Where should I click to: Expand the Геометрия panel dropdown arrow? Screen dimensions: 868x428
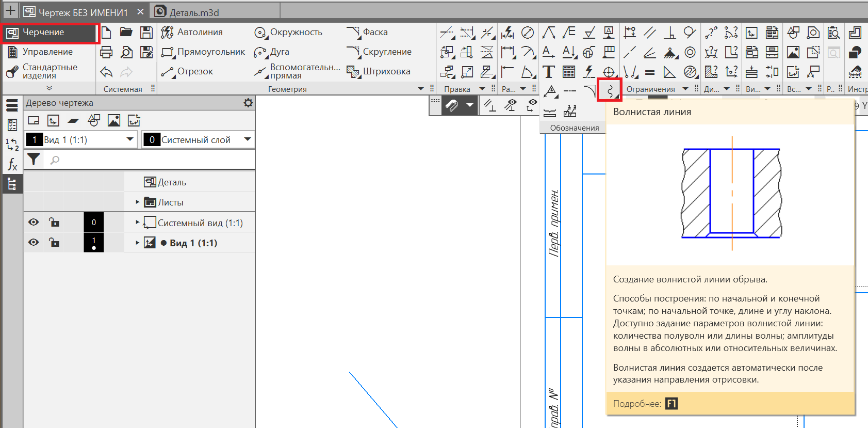pos(421,89)
